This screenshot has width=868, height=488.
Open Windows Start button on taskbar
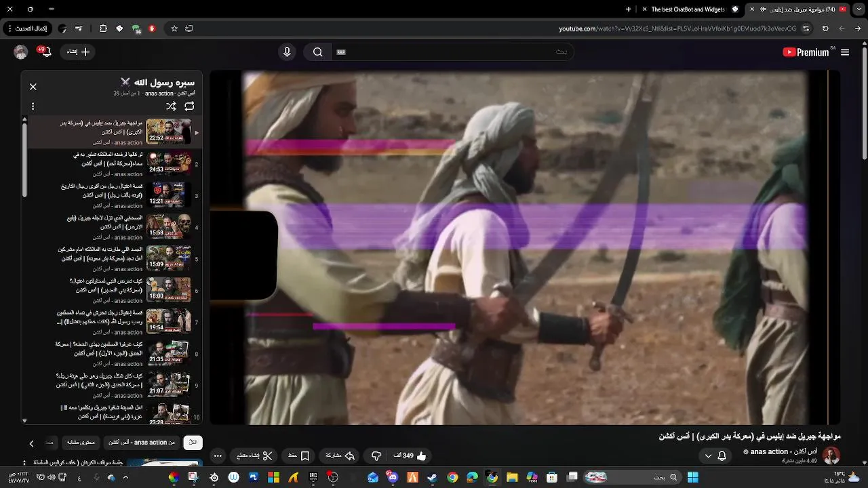tap(692, 477)
